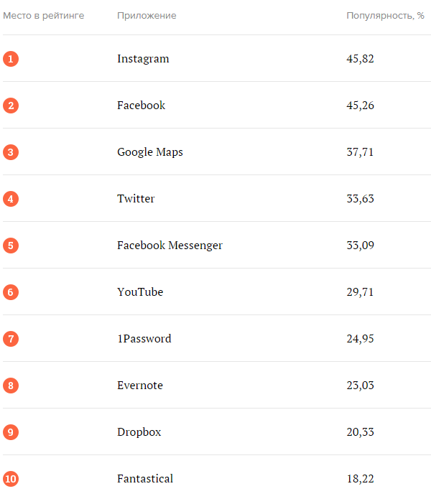Click the Место в рейтинге header
The image size is (431, 504).
pyautogui.click(x=43, y=16)
